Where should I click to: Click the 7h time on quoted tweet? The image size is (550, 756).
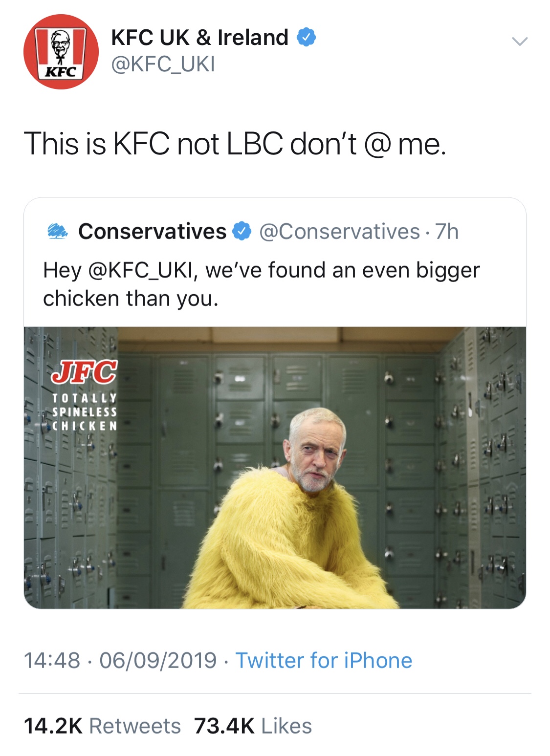(447, 232)
